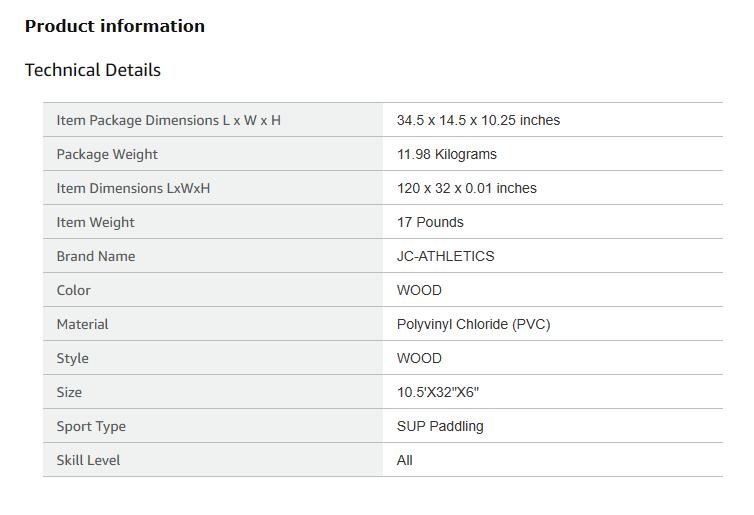Click the Technical Details subheading
The image size is (754, 515).
[x=93, y=70]
